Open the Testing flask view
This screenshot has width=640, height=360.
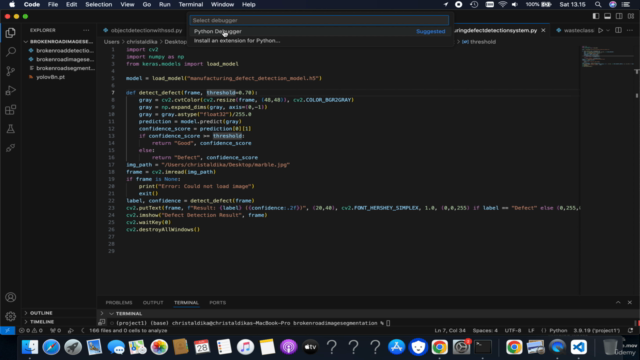[x=11, y=129]
